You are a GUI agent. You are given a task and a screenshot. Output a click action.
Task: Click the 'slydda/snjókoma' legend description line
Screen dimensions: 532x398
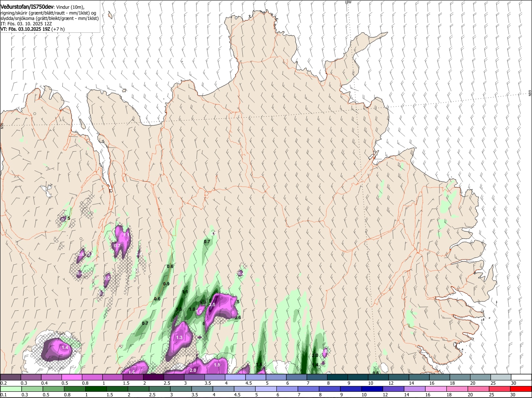[x=49, y=18]
